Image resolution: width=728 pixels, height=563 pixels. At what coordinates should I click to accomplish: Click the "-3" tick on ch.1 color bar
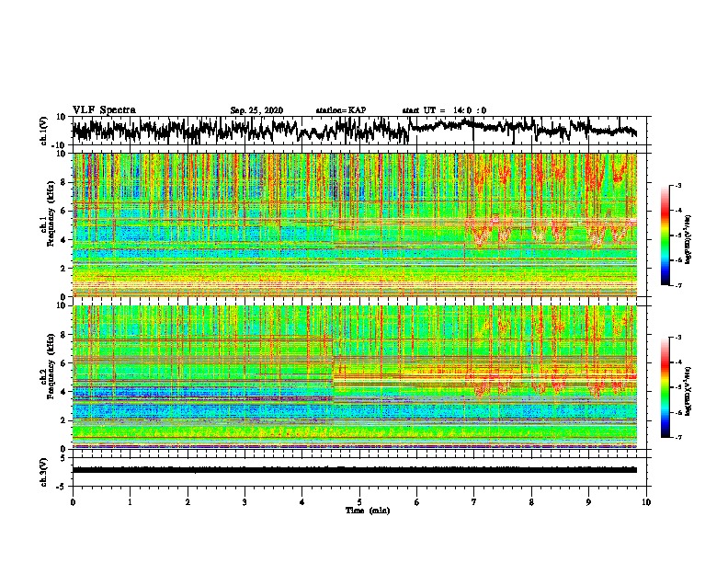coord(677,185)
